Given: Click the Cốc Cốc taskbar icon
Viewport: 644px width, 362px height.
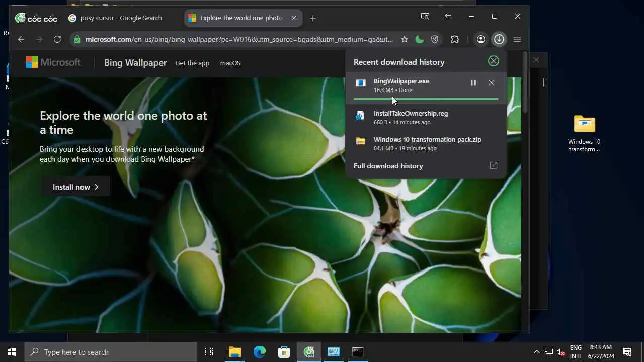Looking at the screenshot, I should 309,352.
